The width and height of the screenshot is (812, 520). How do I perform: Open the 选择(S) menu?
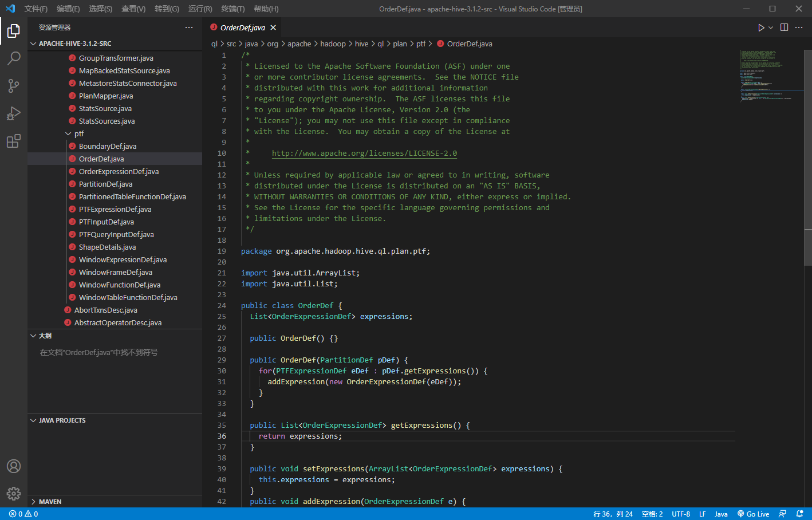(101, 9)
